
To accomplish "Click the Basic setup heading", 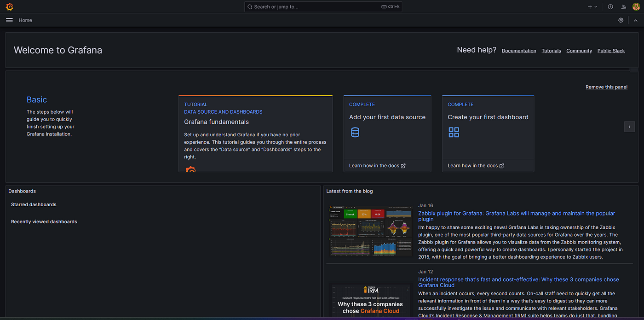I will click(x=37, y=100).
